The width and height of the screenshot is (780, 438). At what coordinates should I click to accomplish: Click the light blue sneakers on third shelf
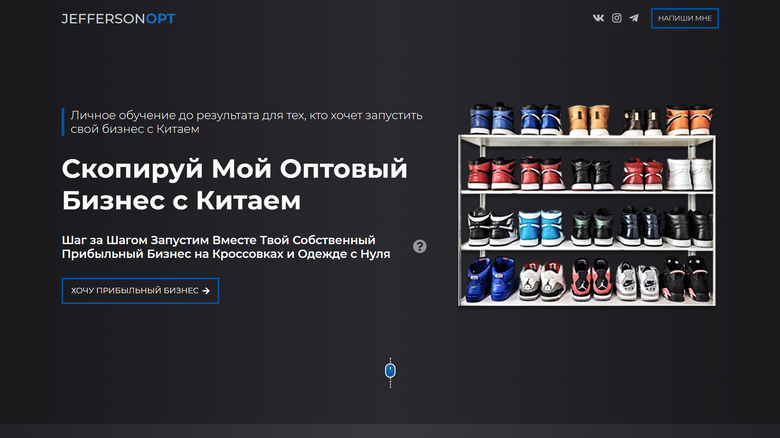540,228
